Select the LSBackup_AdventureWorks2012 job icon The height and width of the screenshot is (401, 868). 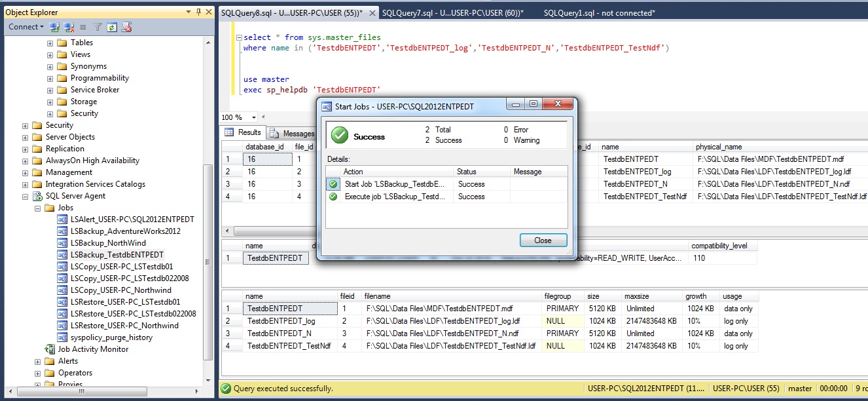[x=63, y=231]
